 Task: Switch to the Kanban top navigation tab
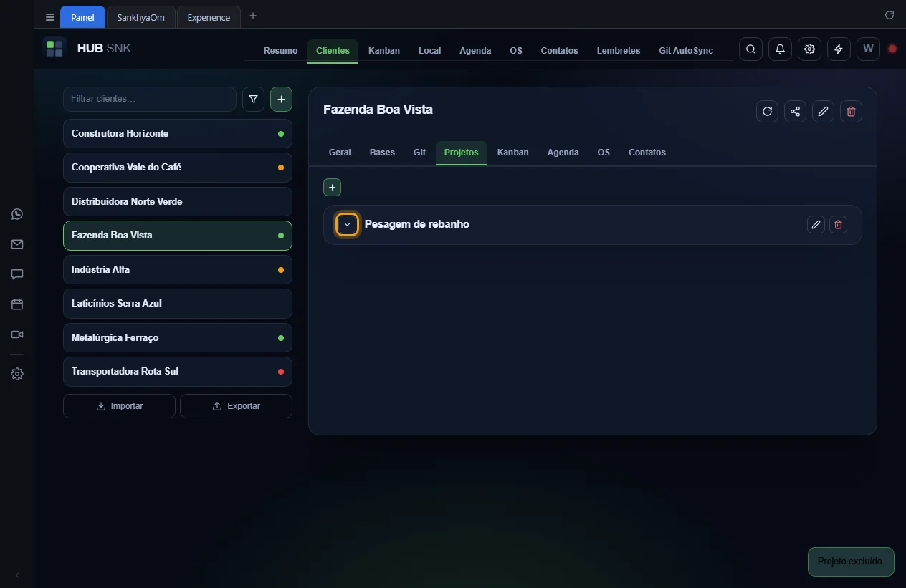pyautogui.click(x=384, y=51)
